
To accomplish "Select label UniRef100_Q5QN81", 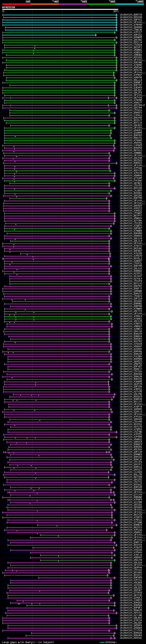I will click(x=131, y=50).
